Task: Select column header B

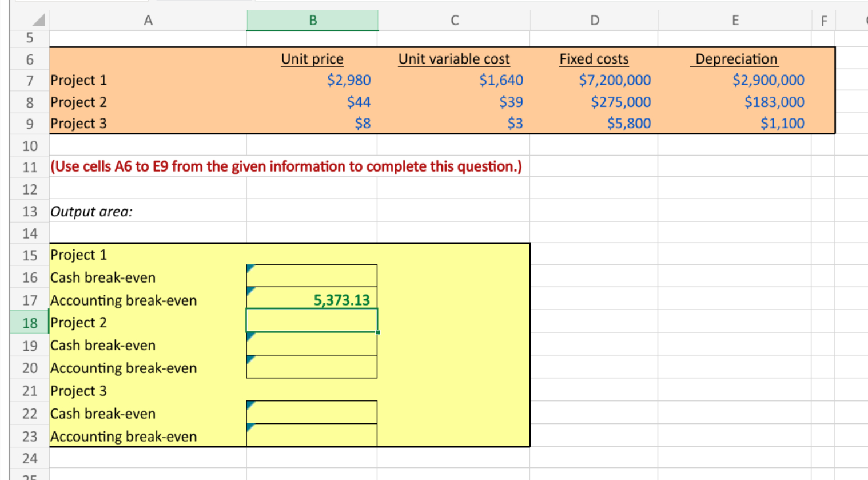Action: pyautogui.click(x=312, y=20)
